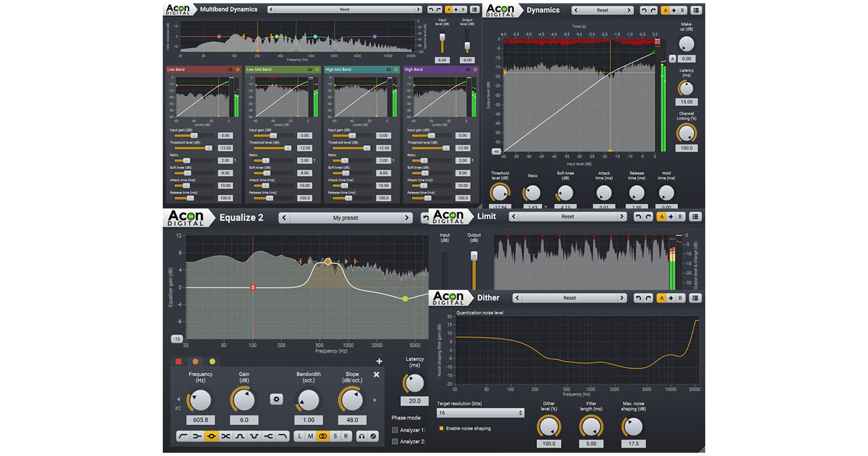Viewport: 868px width, 456px height.
Task: Switch to B setting in Dynamics plugin
Action: tap(682, 10)
